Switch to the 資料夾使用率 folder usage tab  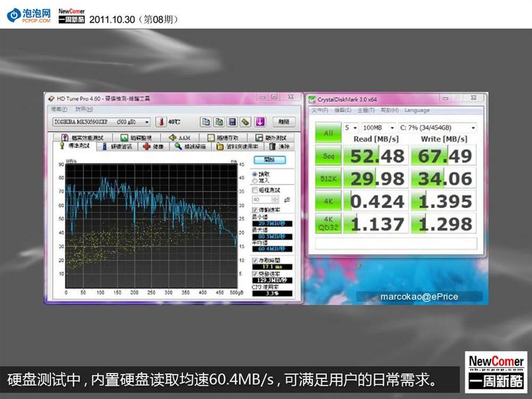coord(238,147)
